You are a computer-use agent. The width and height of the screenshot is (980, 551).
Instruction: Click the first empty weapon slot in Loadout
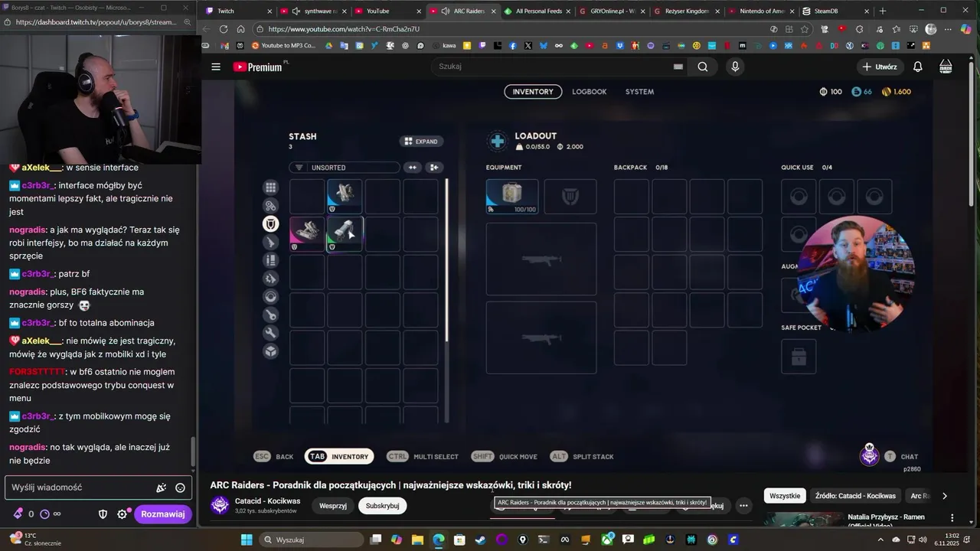[541, 259]
